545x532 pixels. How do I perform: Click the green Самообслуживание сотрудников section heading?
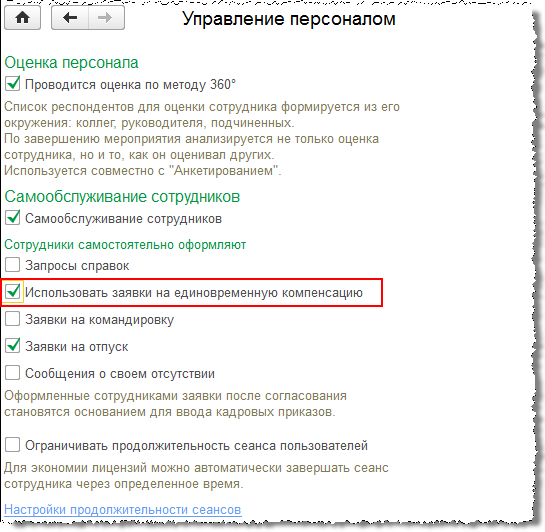(122, 197)
